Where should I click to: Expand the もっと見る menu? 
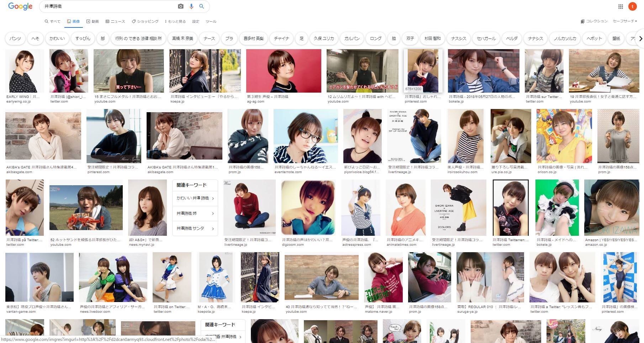[175, 21]
